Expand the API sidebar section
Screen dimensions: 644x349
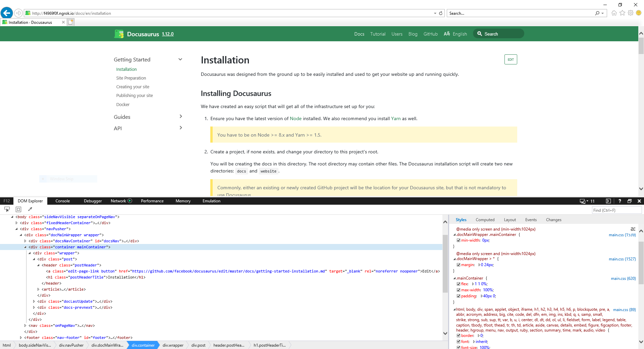181,128
